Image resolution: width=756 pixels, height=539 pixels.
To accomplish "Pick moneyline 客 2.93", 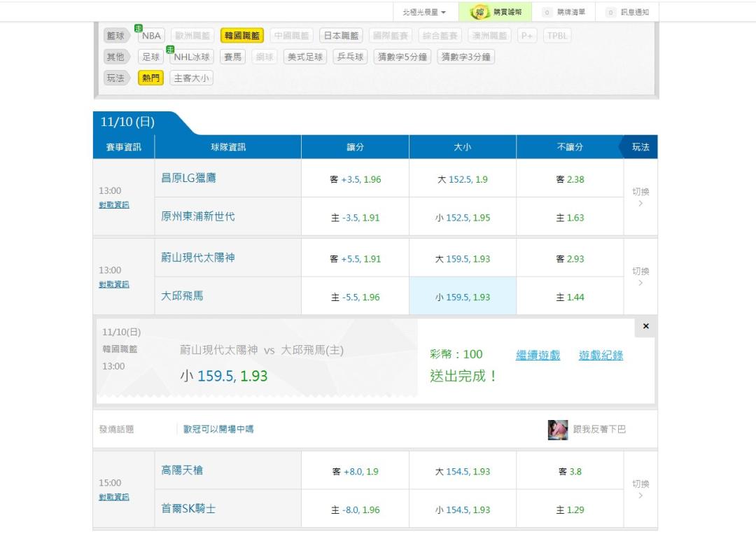I will pyautogui.click(x=570, y=259).
